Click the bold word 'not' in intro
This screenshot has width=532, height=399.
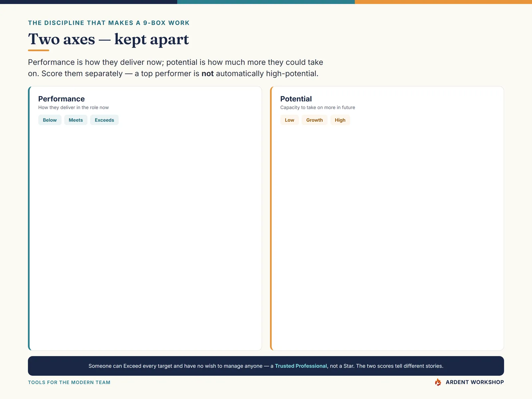point(207,73)
